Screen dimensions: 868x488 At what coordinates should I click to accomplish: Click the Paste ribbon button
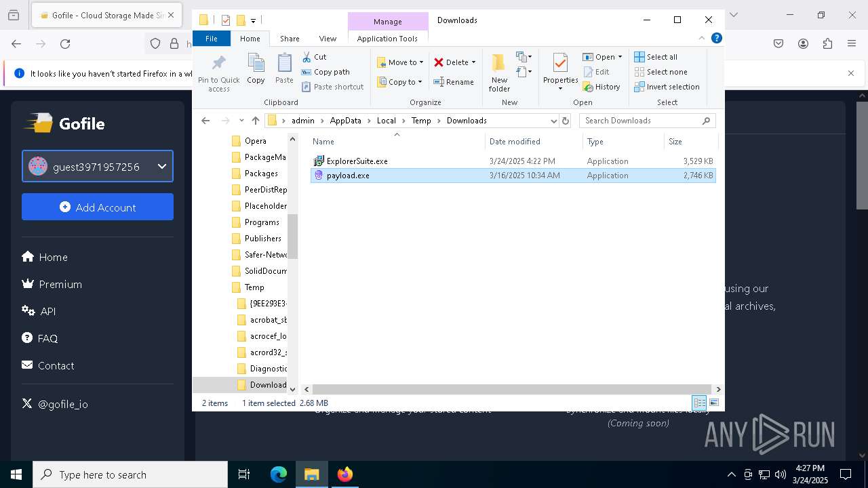[284, 69]
